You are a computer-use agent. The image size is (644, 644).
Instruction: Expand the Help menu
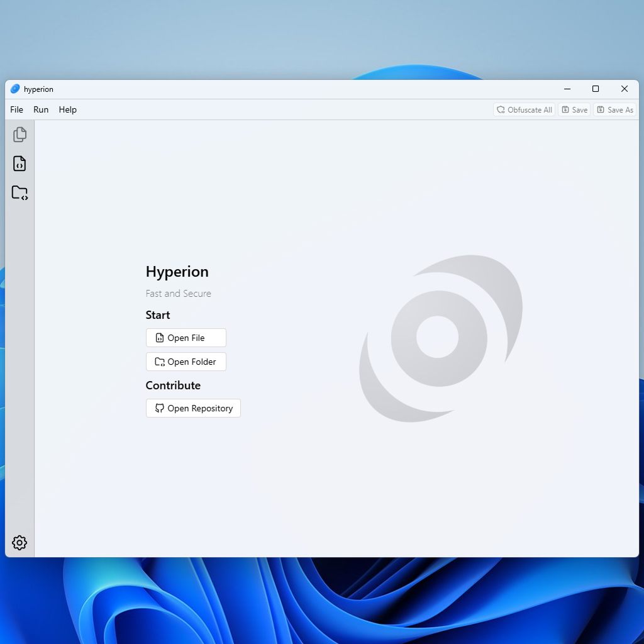pos(67,110)
